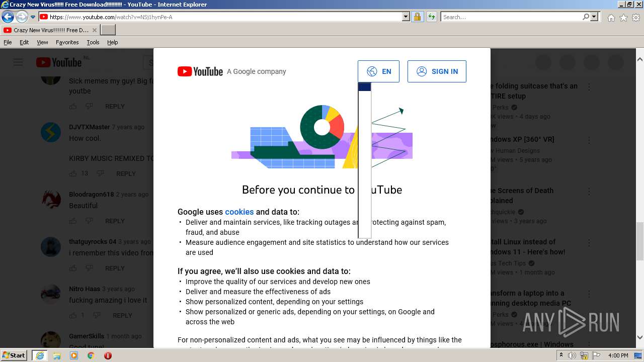Screen dimensions: 644x362
Task: Open the cookies link
Action: [239, 212]
